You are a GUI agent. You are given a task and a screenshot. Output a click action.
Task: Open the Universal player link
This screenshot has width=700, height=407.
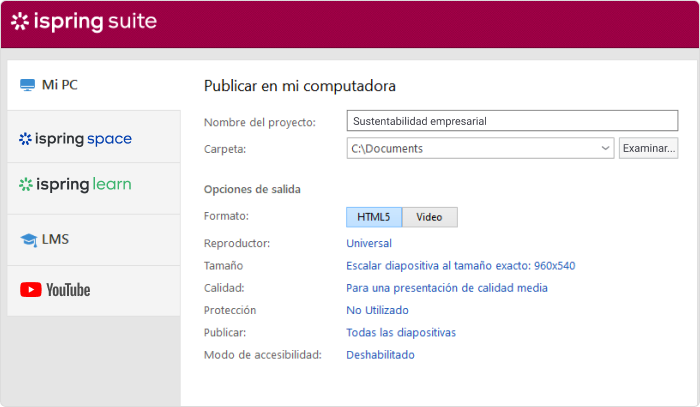pos(369,243)
